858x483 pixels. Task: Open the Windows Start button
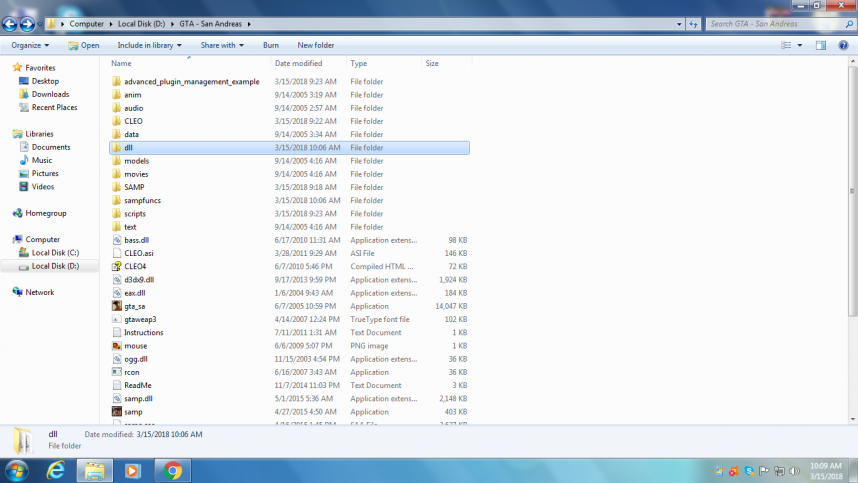click(x=16, y=470)
